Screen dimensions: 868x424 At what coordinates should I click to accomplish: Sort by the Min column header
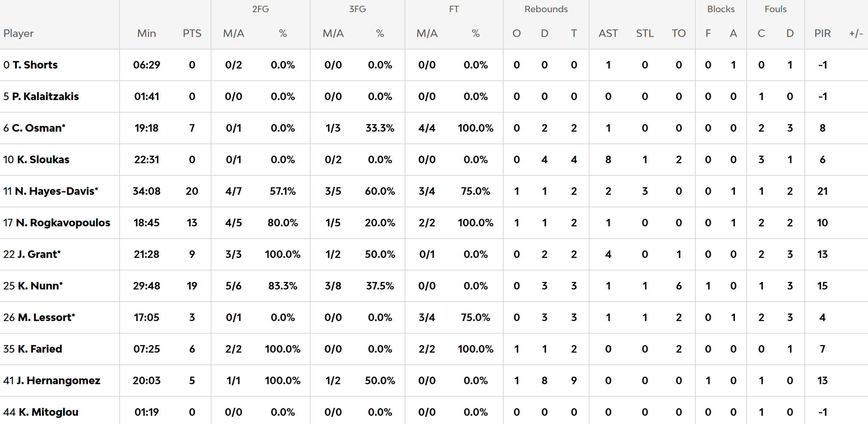coord(146,33)
